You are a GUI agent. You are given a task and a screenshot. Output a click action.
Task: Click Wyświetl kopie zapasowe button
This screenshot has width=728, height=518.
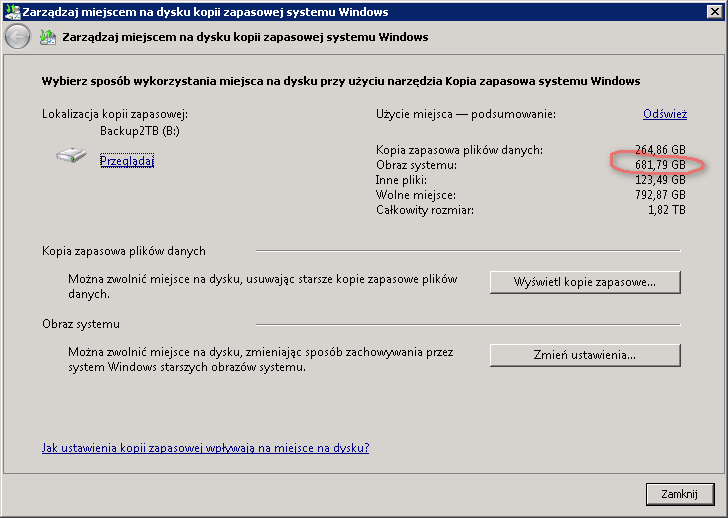[x=585, y=282]
